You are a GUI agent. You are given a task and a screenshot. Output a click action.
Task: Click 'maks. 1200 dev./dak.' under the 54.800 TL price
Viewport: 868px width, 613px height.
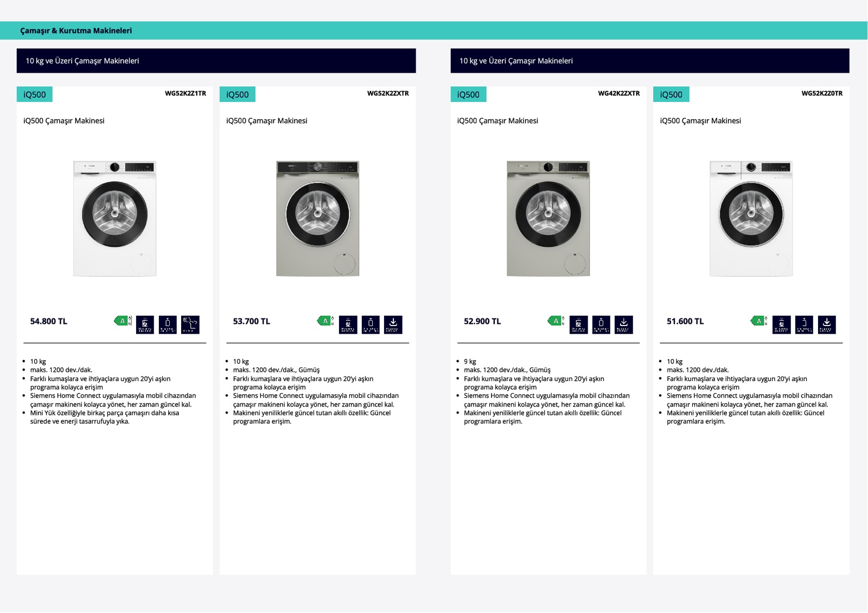tap(61, 370)
